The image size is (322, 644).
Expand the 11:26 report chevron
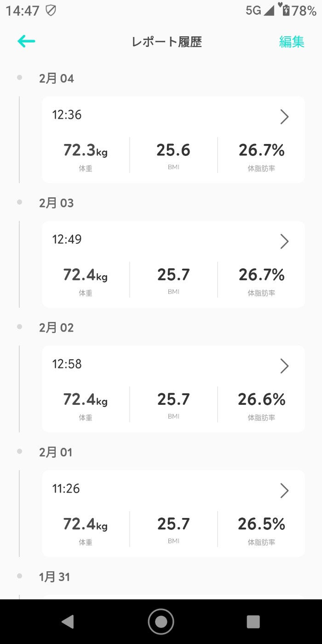coord(284,491)
